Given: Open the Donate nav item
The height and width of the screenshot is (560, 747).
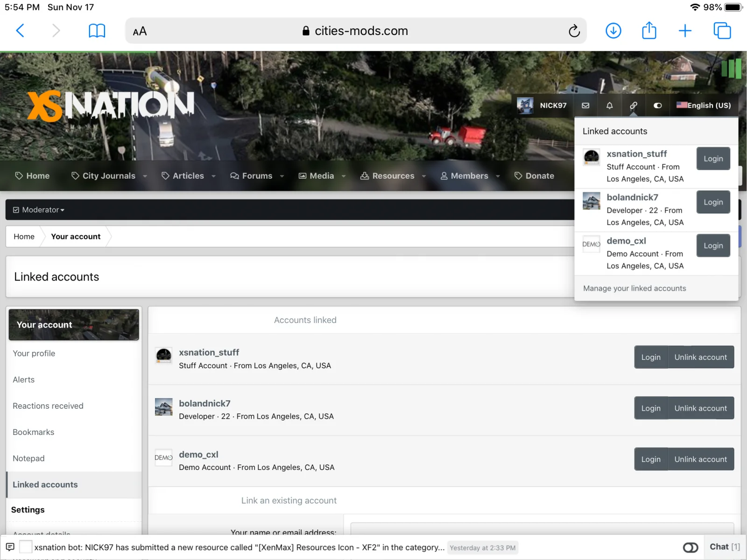Looking at the screenshot, I should [x=534, y=176].
